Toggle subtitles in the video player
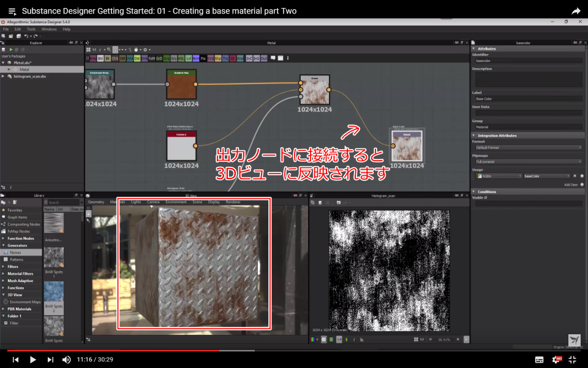This screenshot has width=588, height=368. 539,360
